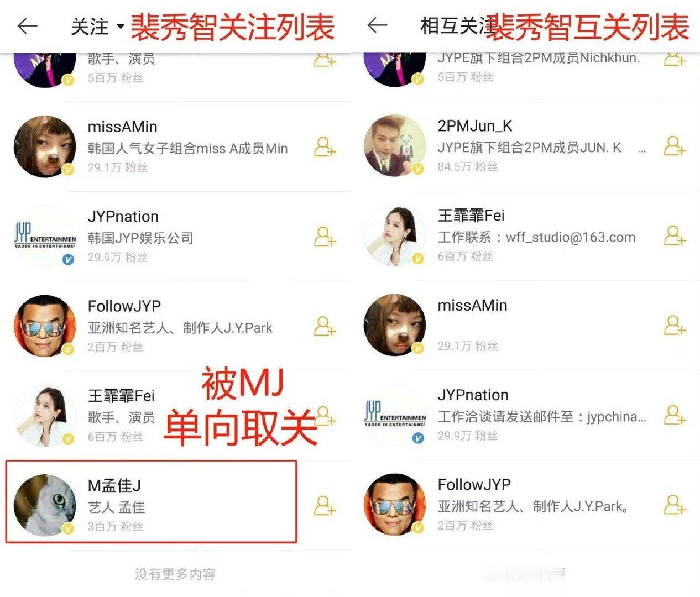Open left FollowJYP user profile name
The width and height of the screenshot is (700, 597).
coord(124,306)
